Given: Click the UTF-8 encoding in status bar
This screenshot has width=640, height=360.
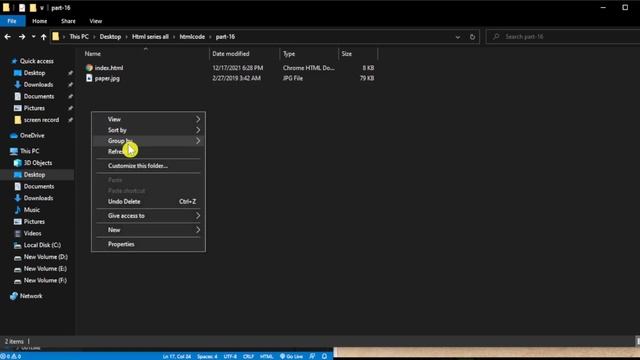Looking at the screenshot, I should [230, 356].
